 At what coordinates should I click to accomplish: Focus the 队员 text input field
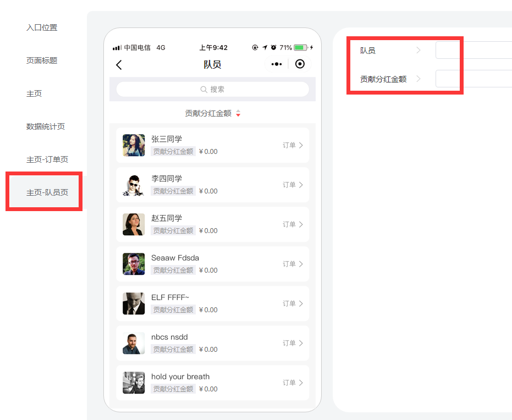click(x=474, y=50)
